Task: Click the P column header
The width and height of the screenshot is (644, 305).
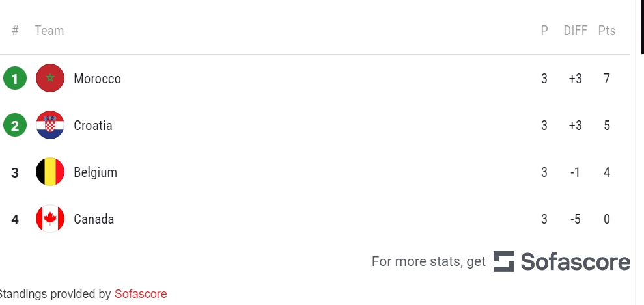Action: click(544, 31)
